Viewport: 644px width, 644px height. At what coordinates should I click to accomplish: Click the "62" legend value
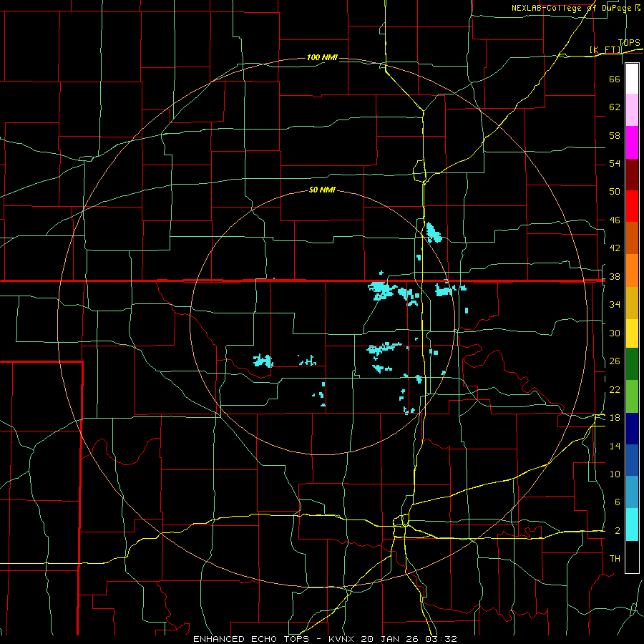[x=615, y=107]
